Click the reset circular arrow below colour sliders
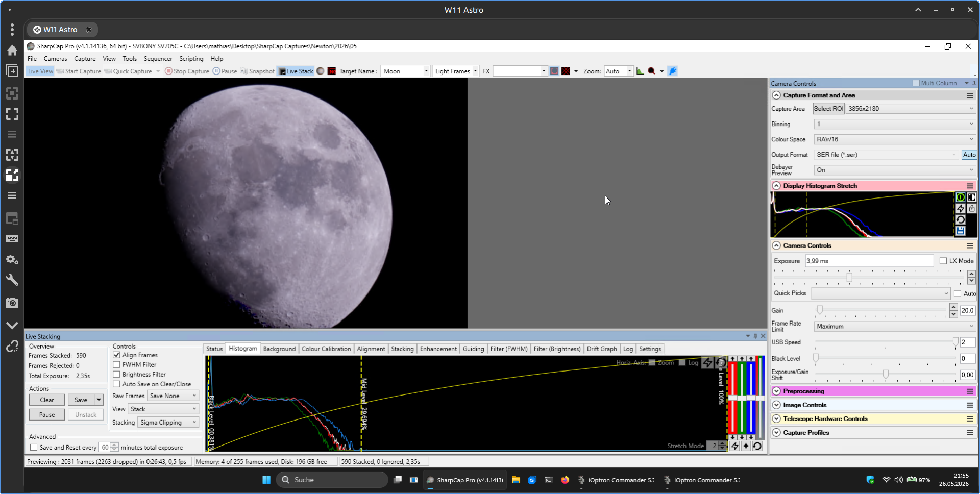The height and width of the screenshot is (494, 980). click(x=757, y=446)
